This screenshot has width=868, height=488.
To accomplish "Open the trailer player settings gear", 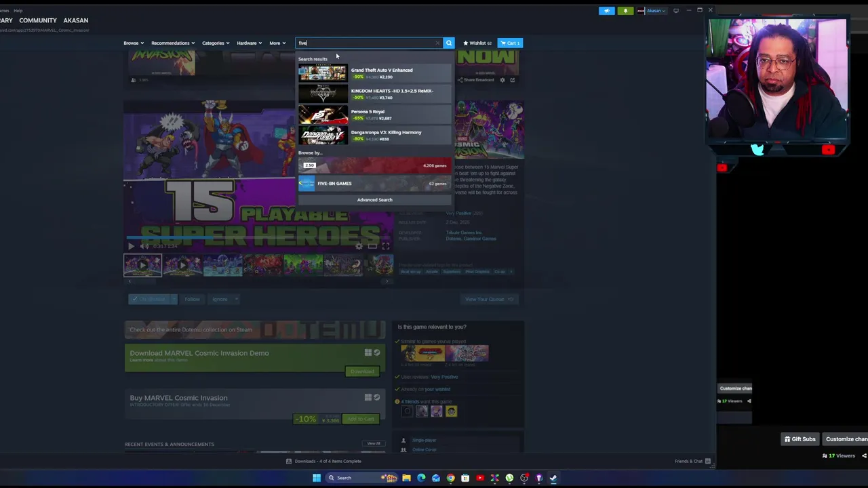I will pyautogui.click(x=359, y=246).
